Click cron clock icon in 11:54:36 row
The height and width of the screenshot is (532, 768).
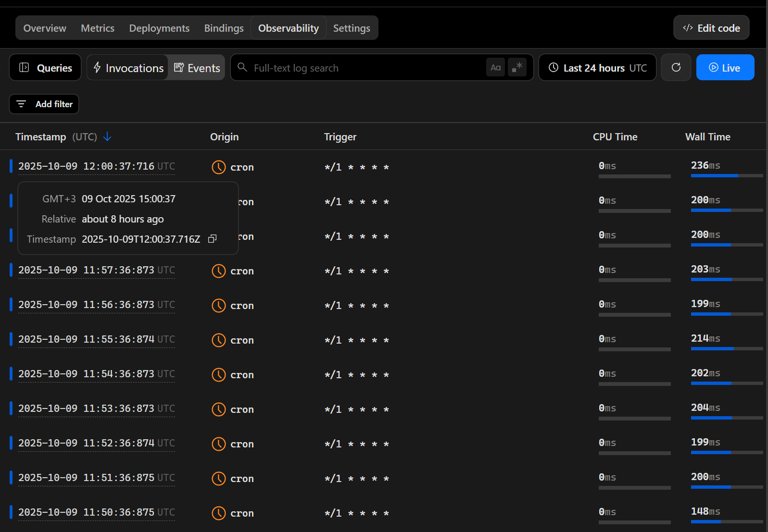(x=219, y=375)
